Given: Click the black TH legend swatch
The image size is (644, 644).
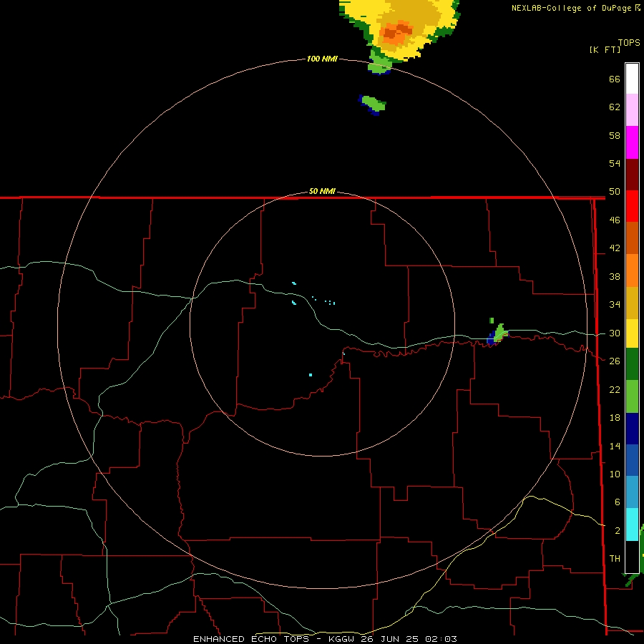Looking at the screenshot, I should 632,557.
